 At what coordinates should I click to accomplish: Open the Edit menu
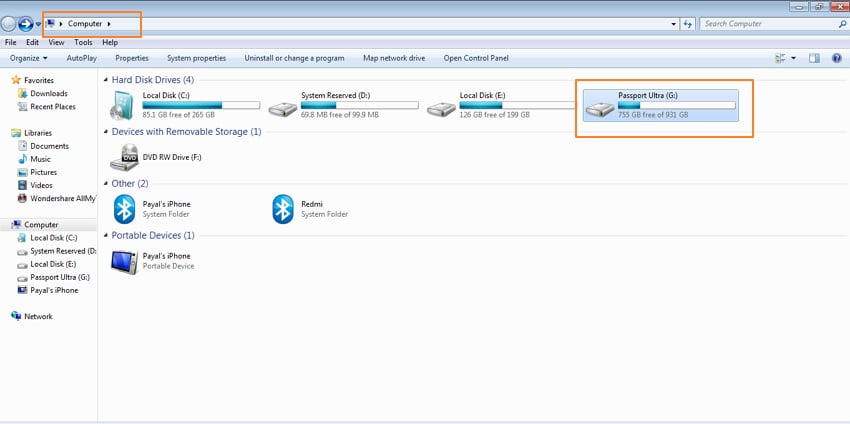(x=33, y=42)
